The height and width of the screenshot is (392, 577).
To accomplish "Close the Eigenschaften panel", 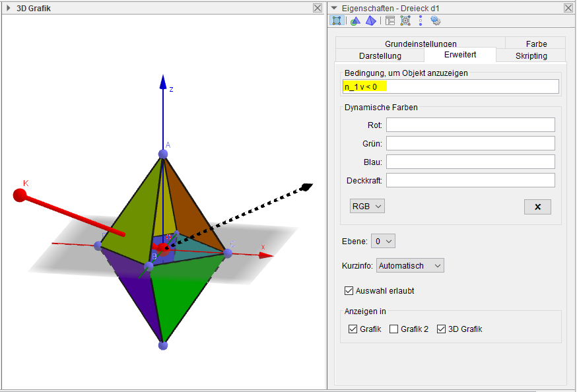I will 568,8.
